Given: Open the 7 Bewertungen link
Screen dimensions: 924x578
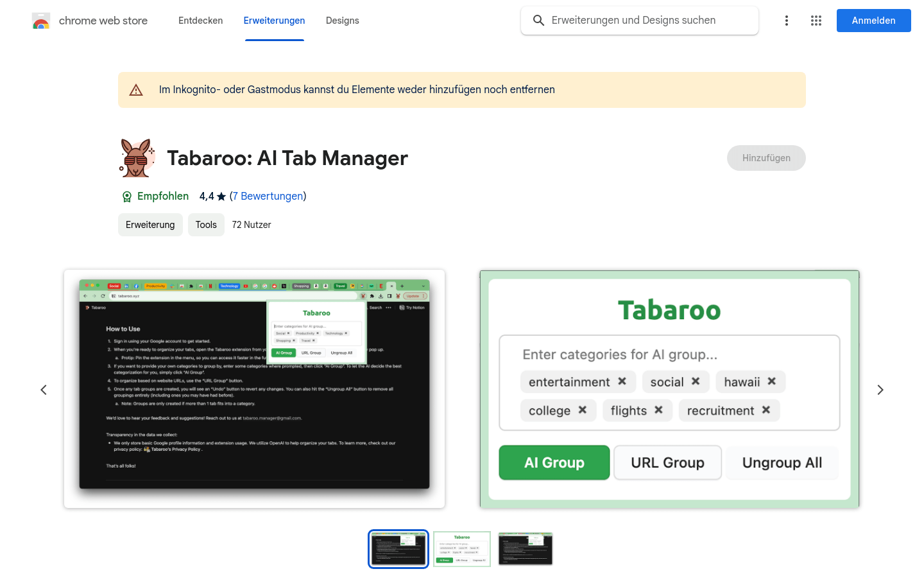Looking at the screenshot, I should pos(268,197).
